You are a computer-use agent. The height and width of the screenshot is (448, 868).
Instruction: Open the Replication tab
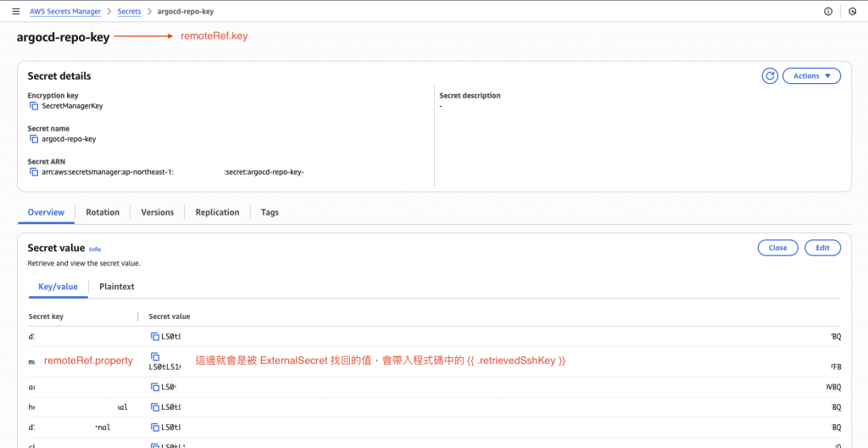pos(217,212)
